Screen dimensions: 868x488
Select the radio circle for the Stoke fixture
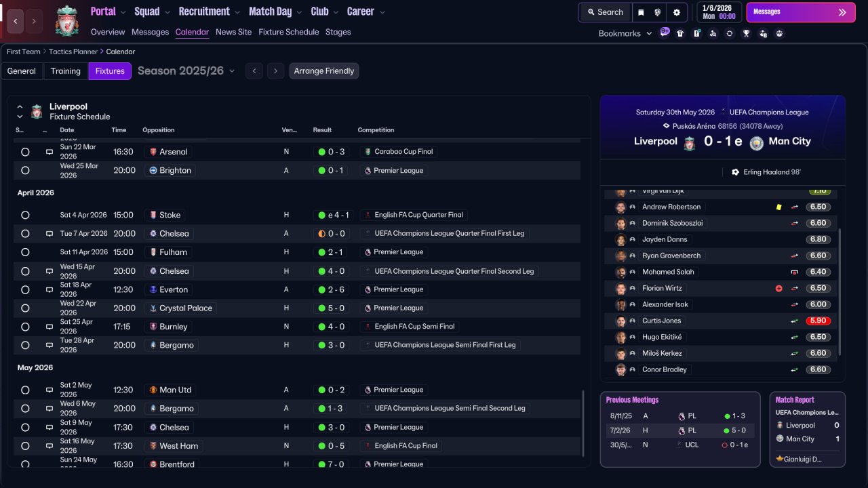(x=25, y=215)
